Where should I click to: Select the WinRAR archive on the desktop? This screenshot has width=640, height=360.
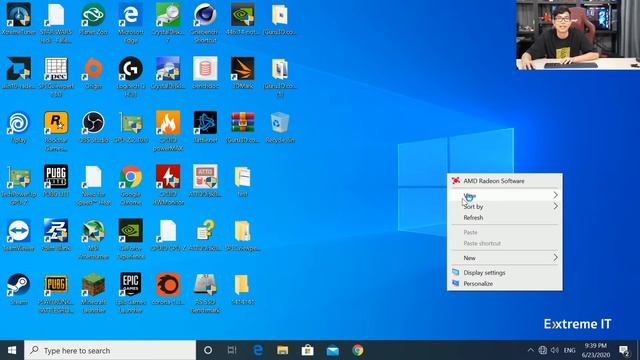tap(243, 127)
